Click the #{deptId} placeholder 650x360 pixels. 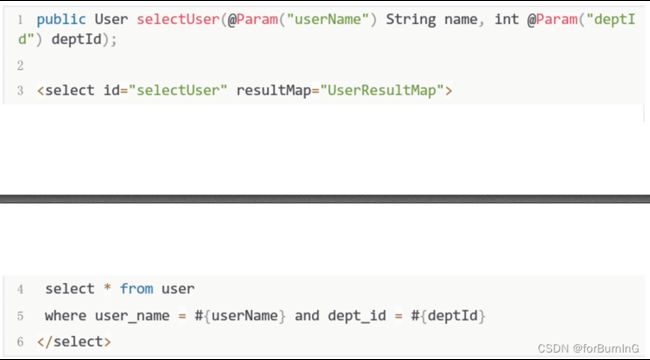(448, 316)
